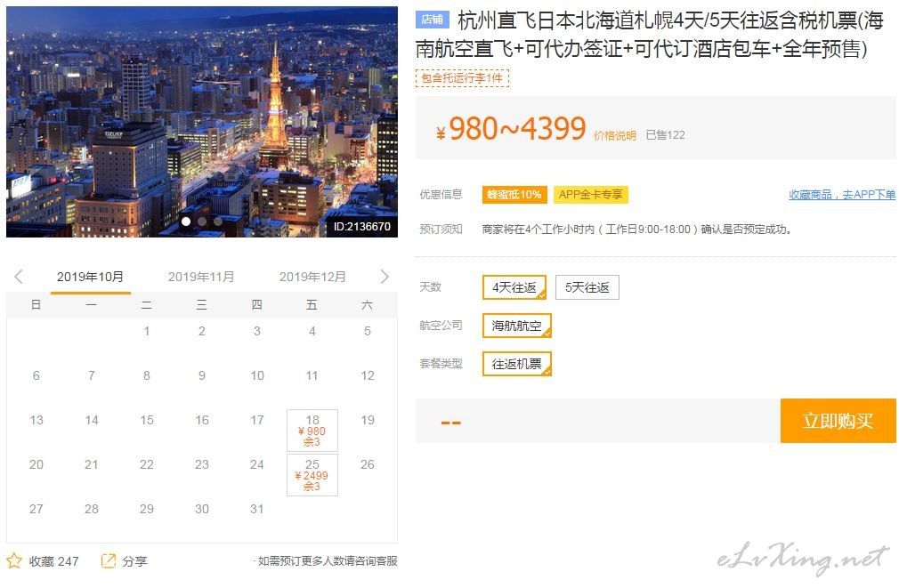Viewport: 899px width, 588px height.
Task: Click calendar date 24
Action: point(257,464)
